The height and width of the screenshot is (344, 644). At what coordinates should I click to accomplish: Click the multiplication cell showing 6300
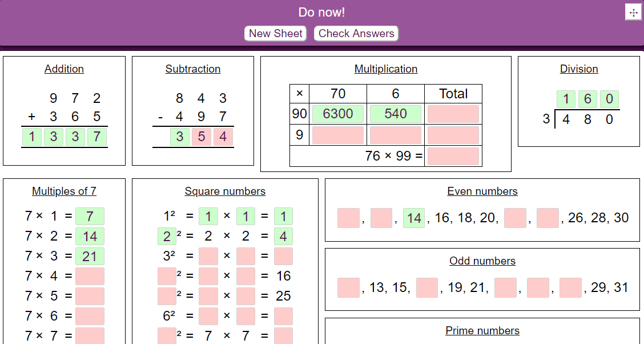tap(338, 114)
